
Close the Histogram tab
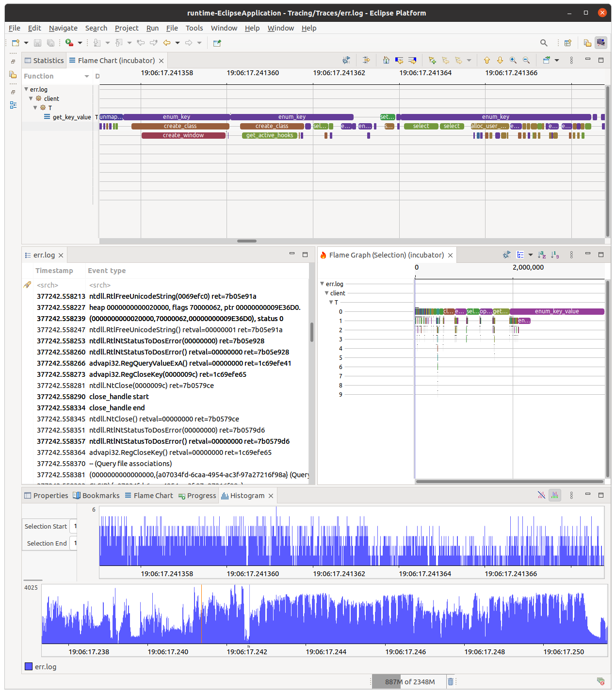coord(271,496)
